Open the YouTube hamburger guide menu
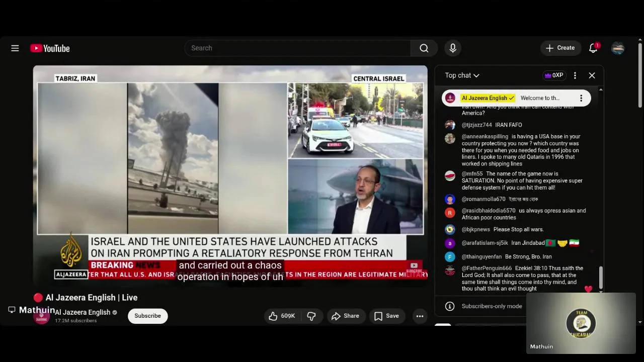 [x=15, y=48]
